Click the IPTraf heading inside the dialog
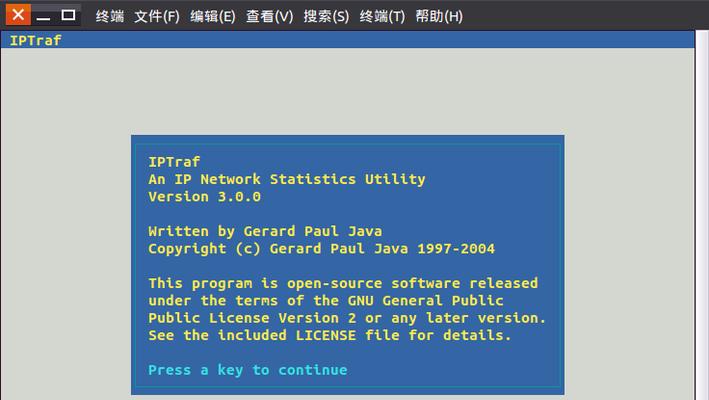The width and height of the screenshot is (709, 400). tap(174, 161)
